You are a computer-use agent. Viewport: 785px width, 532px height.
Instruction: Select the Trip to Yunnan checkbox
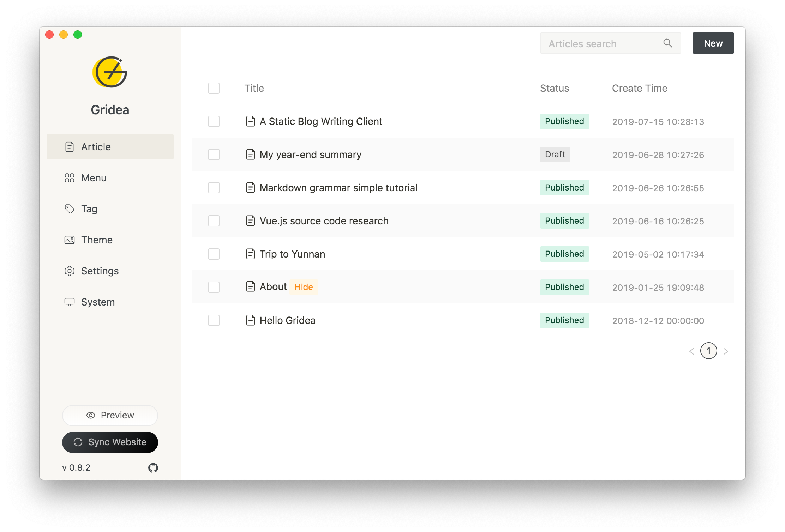(x=214, y=254)
